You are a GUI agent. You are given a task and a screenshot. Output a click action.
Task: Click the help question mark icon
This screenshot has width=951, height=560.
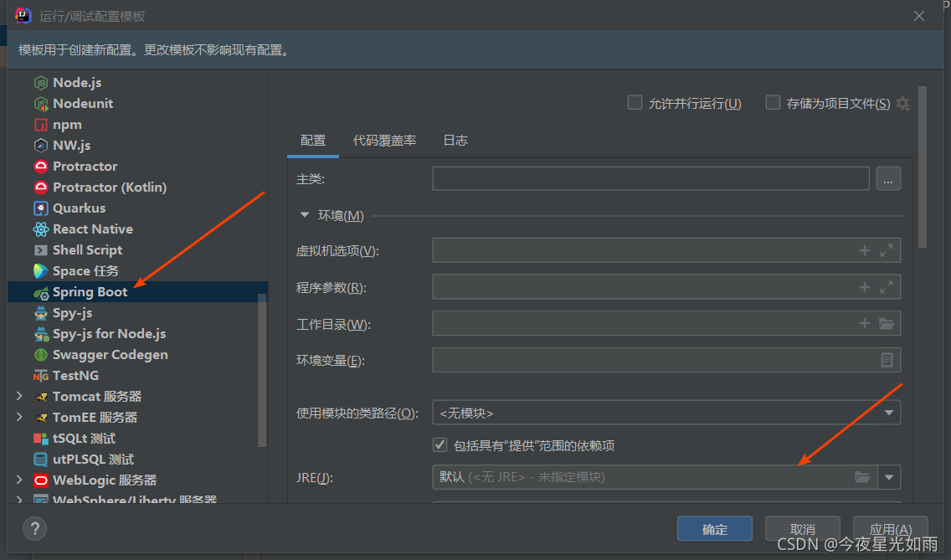coord(34,528)
